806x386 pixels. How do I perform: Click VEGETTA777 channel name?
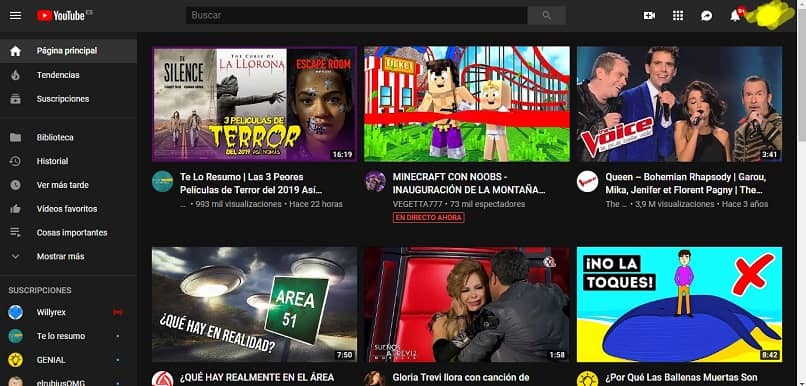(417, 204)
